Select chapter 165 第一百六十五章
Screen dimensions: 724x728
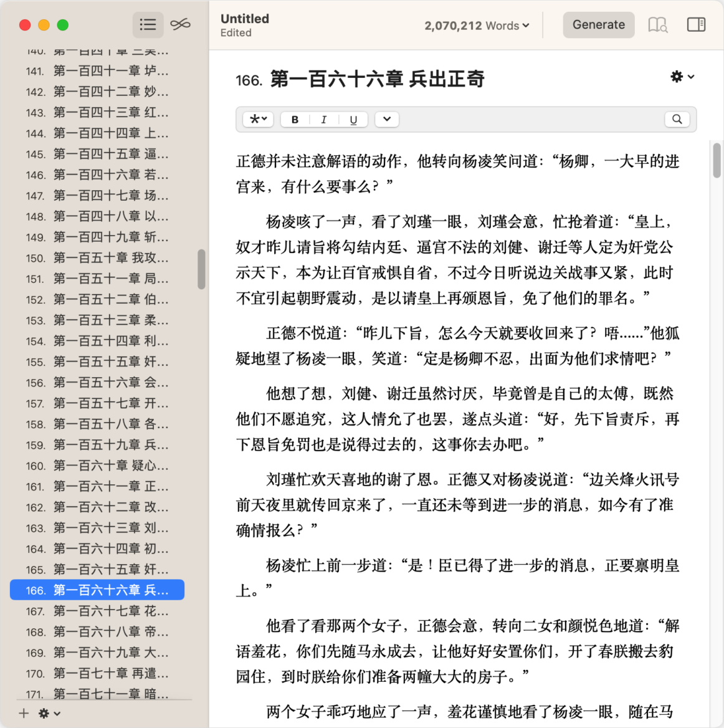click(97, 570)
